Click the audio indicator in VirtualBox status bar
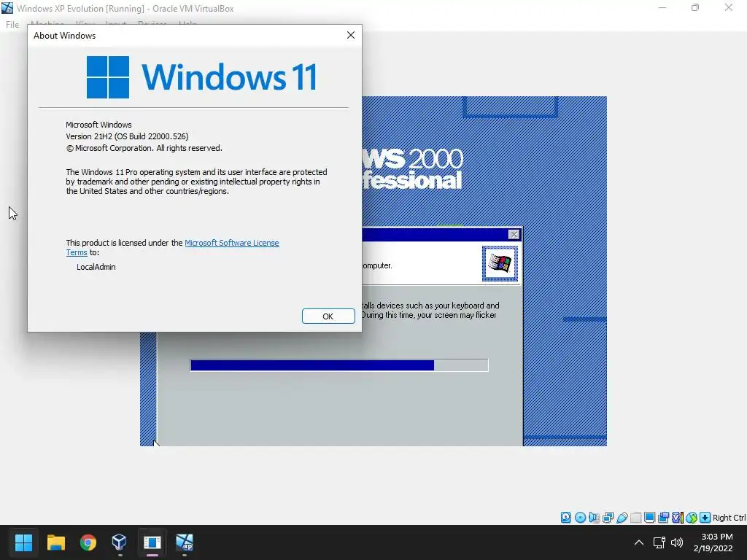Screen dimensions: 747x560 tap(594, 517)
